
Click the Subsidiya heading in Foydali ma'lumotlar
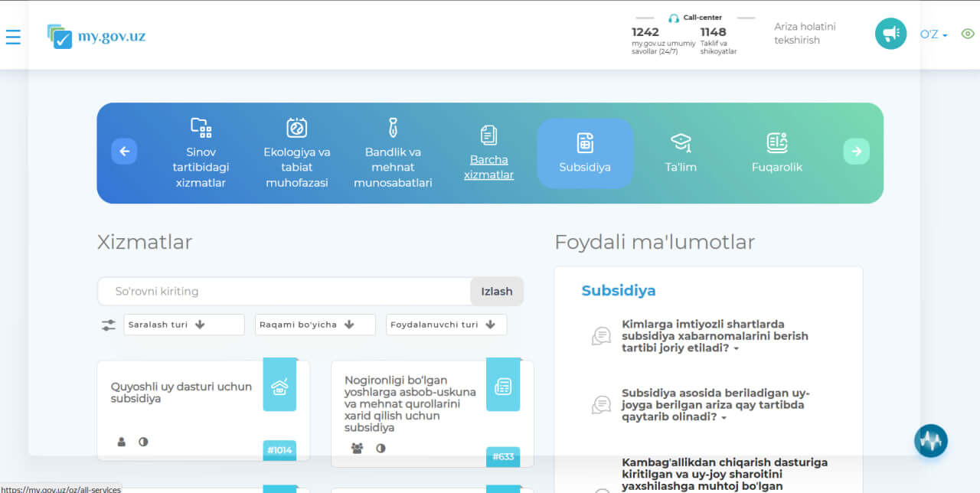pyautogui.click(x=619, y=291)
